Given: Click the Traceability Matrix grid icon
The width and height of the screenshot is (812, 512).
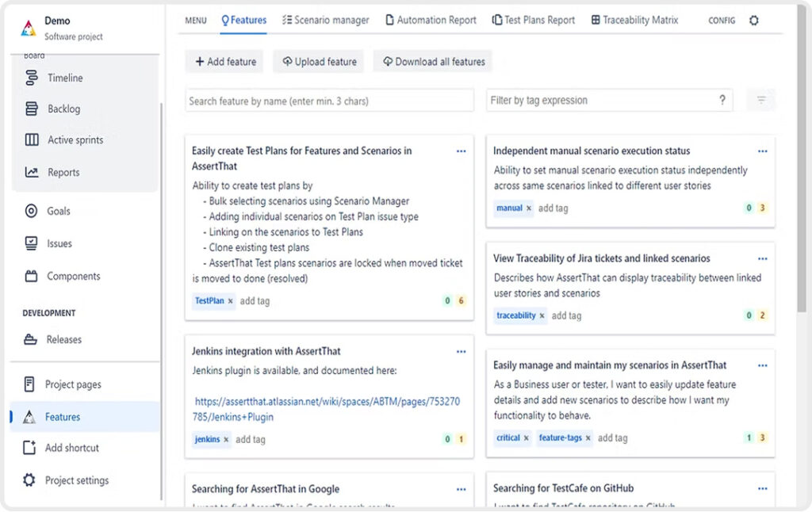Looking at the screenshot, I should [594, 20].
